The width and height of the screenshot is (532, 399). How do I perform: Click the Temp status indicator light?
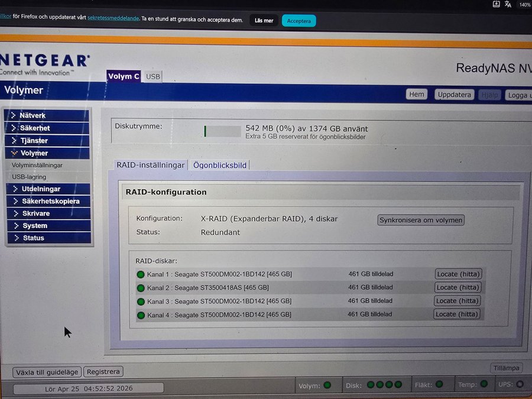pos(484,384)
